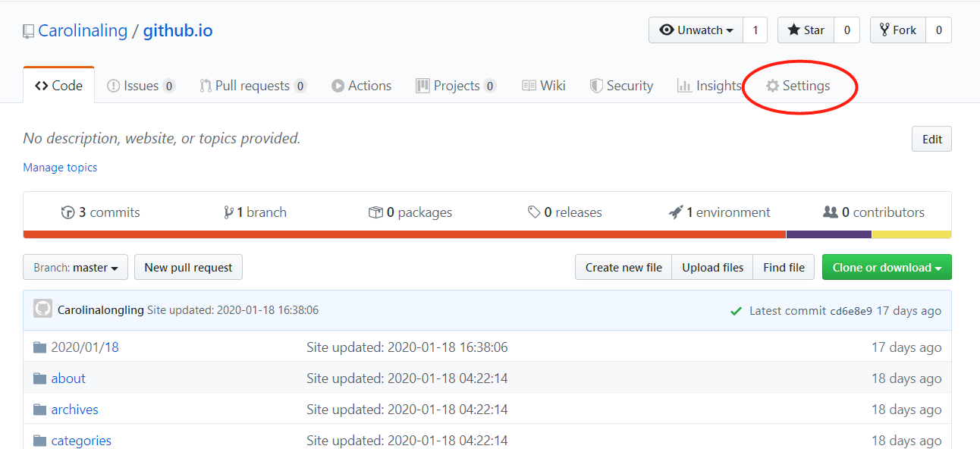Open the Unwatch dropdown
Image resolution: width=980 pixels, height=449 pixels.
click(x=696, y=30)
